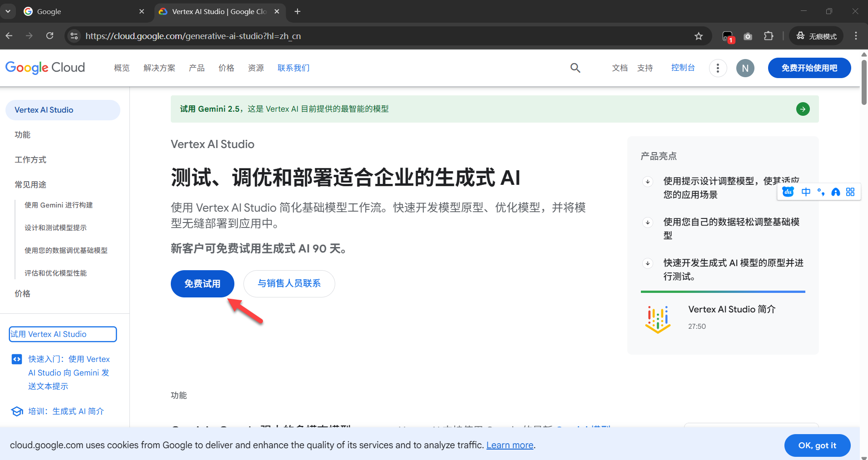Screen dimensions: 868x460
Task: Click 与销售人员联系 button
Action: tap(289, 284)
